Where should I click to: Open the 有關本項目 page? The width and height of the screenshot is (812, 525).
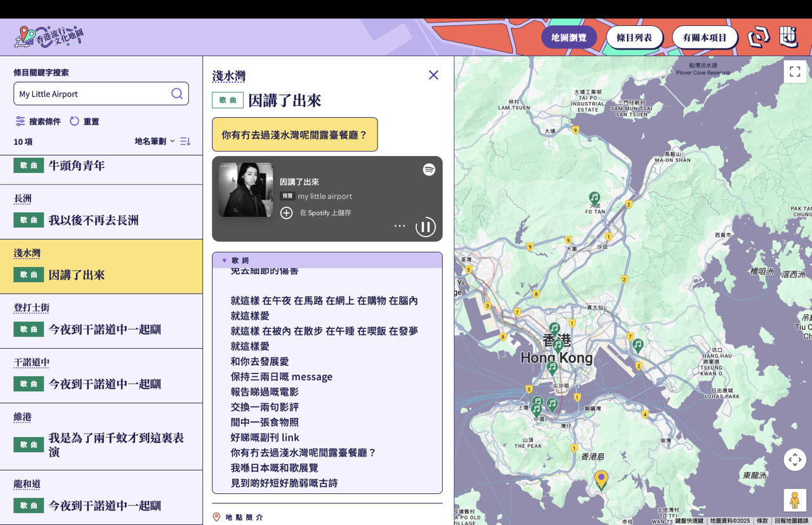click(x=704, y=37)
